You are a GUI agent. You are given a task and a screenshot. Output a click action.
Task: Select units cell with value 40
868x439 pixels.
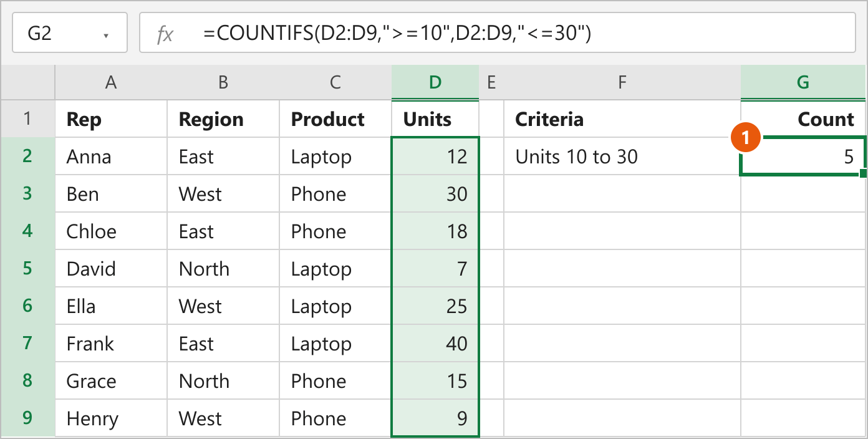click(x=435, y=344)
